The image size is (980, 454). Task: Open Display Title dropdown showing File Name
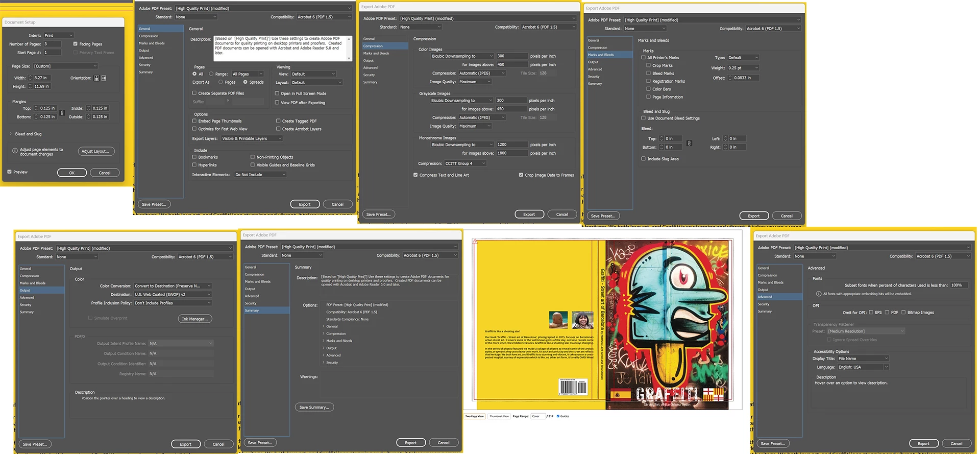click(863, 359)
